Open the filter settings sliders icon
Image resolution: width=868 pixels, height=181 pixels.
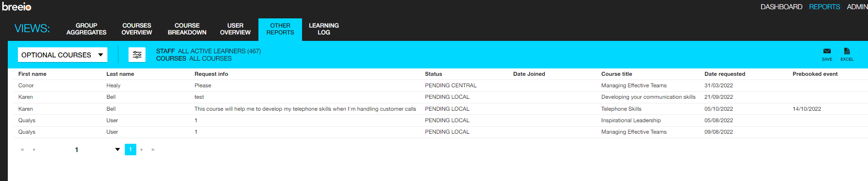137,55
